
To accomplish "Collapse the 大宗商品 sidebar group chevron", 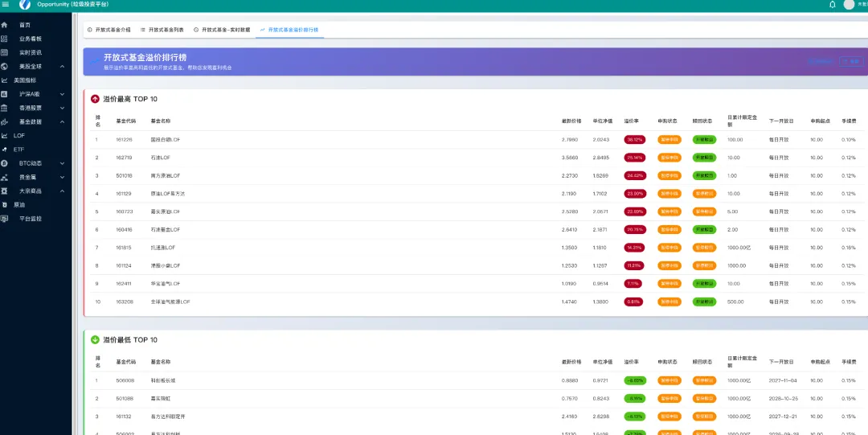I will click(62, 191).
